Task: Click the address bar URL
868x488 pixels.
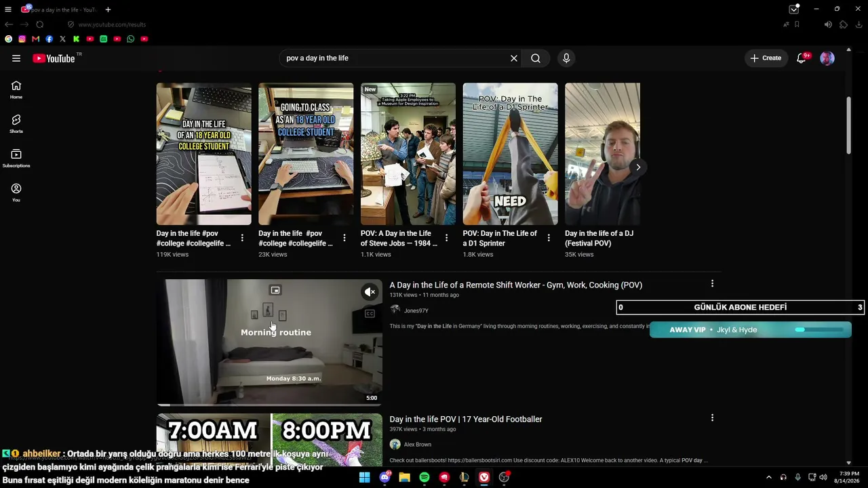Action: [112, 24]
